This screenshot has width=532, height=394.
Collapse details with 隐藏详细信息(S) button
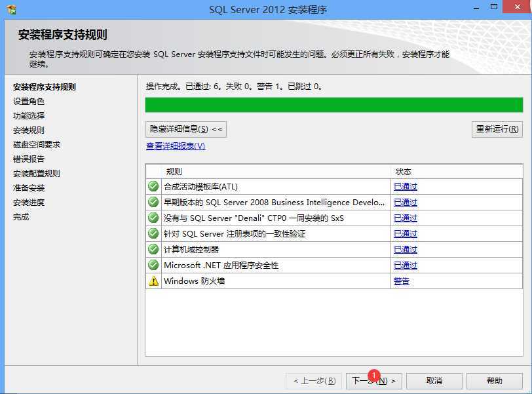[186, 129]
